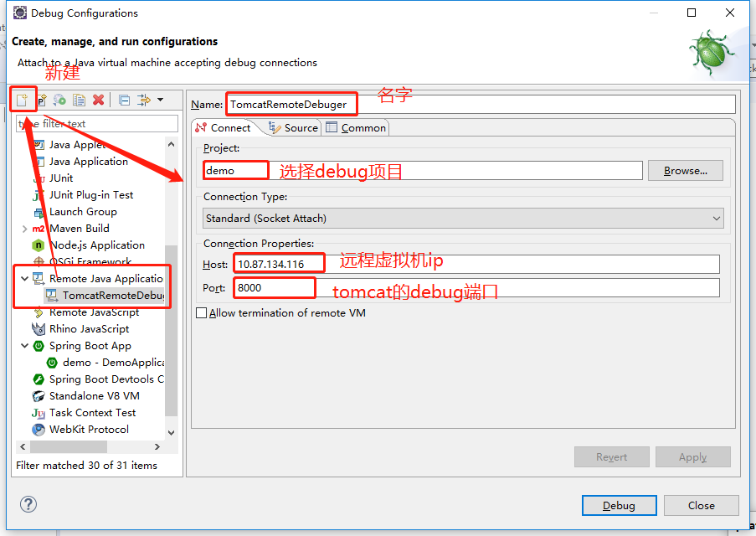Click the tree's vertical scrollbar thumb

click(x=171, y=331)
